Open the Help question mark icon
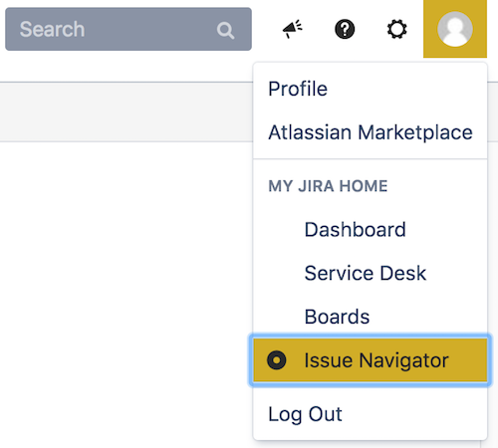 [345, 29]
